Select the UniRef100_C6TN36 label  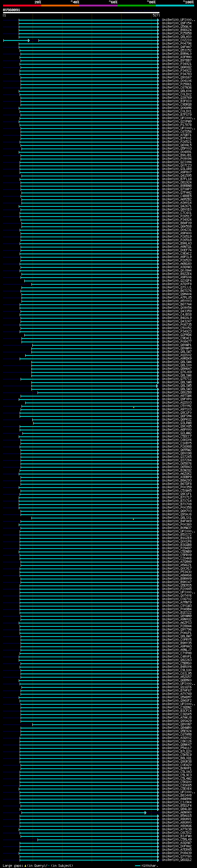coord(176,88)
